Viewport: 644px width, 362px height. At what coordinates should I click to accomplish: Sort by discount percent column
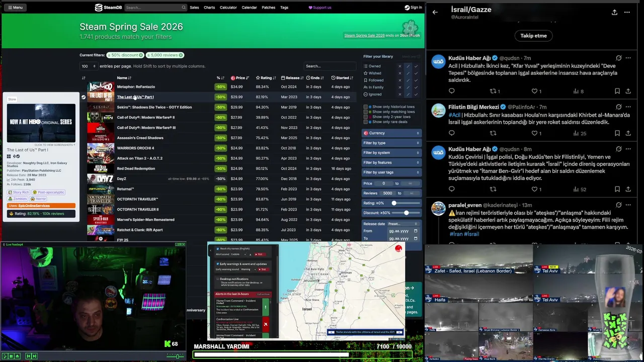click(220, 78)
